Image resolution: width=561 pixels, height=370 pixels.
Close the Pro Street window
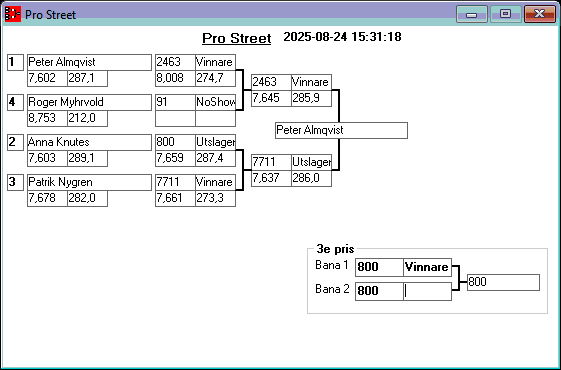coord(540,14)
